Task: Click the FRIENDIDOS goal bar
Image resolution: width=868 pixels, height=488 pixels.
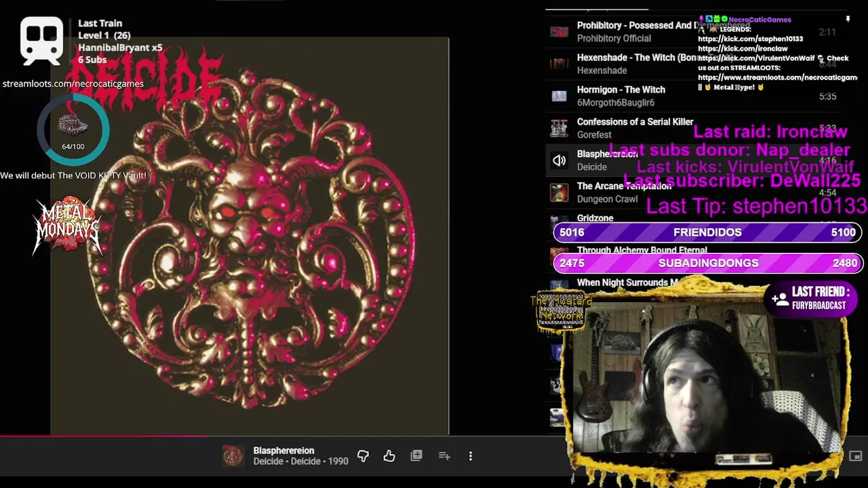Action: 707,232
